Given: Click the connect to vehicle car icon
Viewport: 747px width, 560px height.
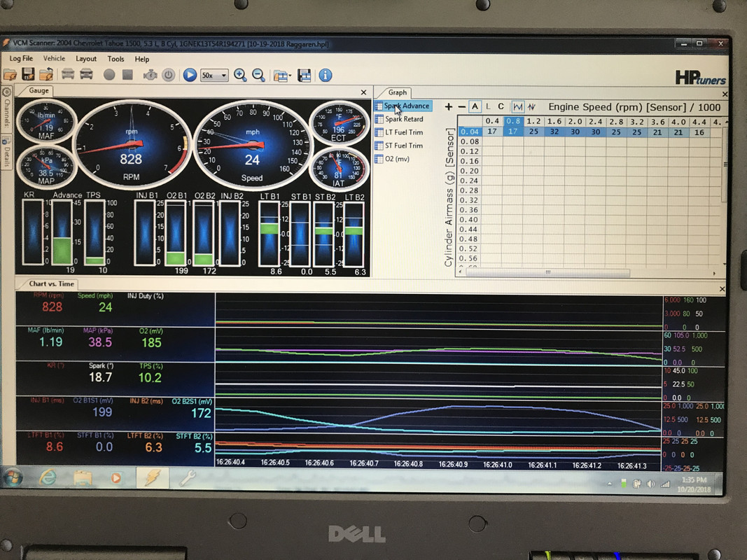Looking at the screenshot, I should 68,74.
